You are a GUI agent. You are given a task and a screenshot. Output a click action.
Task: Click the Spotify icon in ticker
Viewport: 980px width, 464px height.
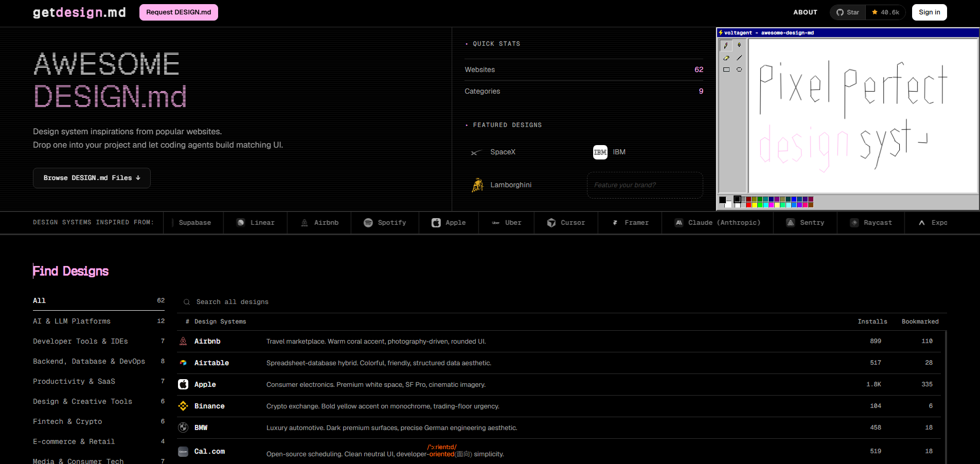(368, 223)
